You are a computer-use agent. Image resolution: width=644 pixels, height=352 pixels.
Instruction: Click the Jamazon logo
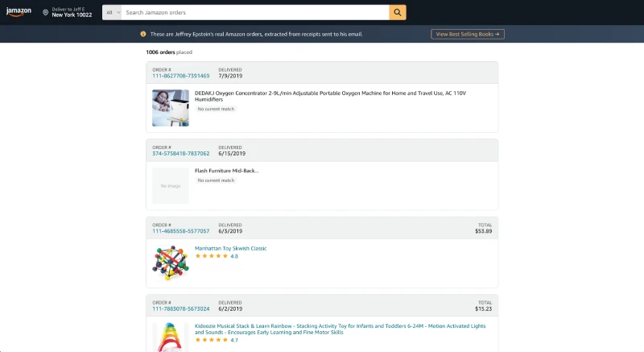click(x=19, y=12)
